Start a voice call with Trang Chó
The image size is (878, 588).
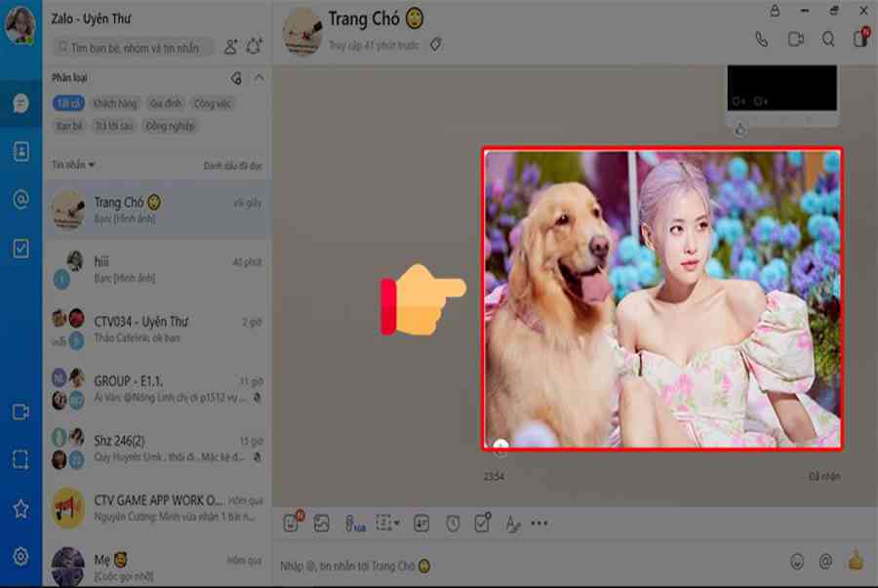762,39
